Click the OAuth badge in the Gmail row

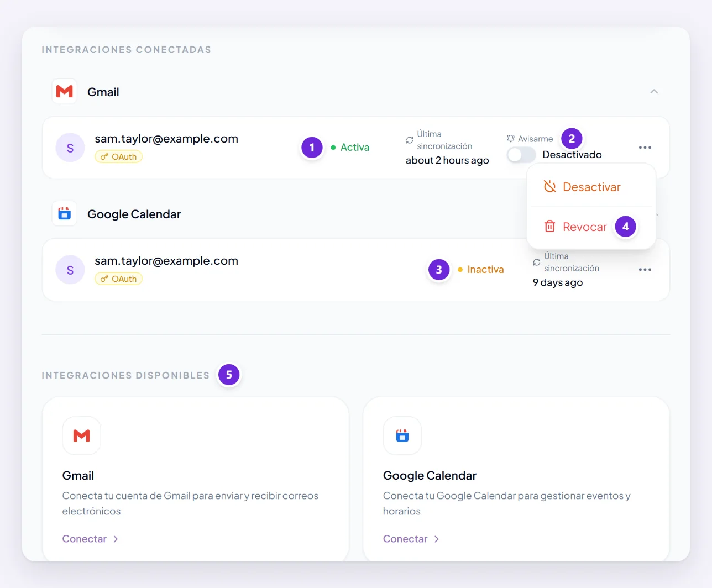pyautogui.click(x=119, y=157)
